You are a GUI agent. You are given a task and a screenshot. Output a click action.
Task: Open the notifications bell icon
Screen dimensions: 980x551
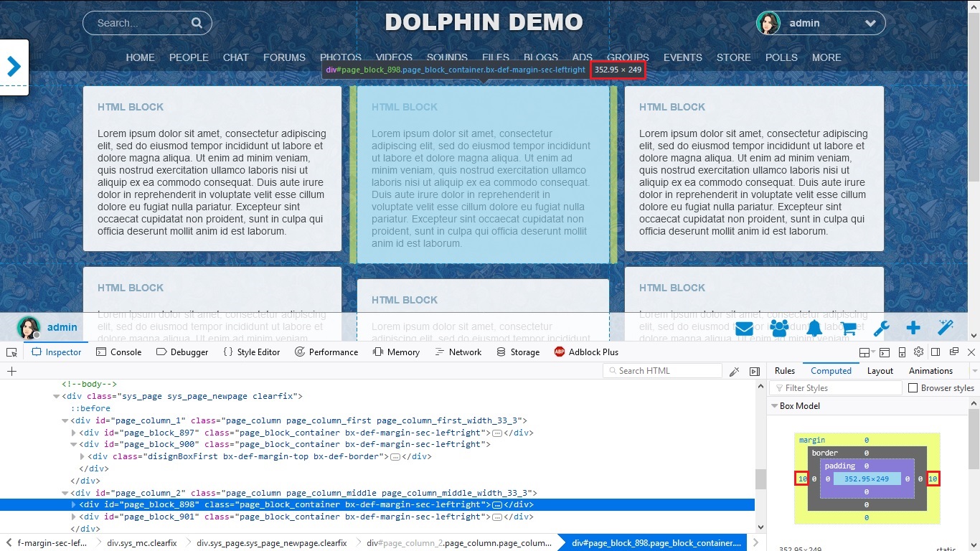(x=814, y=329)
